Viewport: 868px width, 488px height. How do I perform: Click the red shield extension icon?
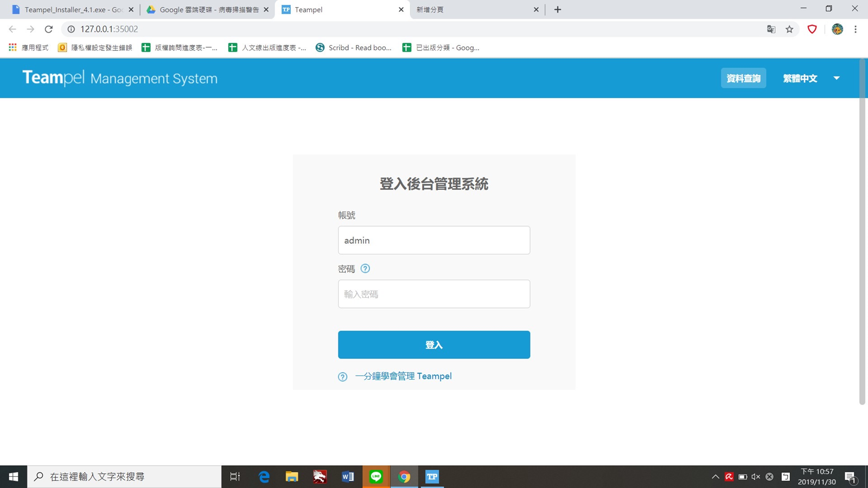click(x=812, y=29)
